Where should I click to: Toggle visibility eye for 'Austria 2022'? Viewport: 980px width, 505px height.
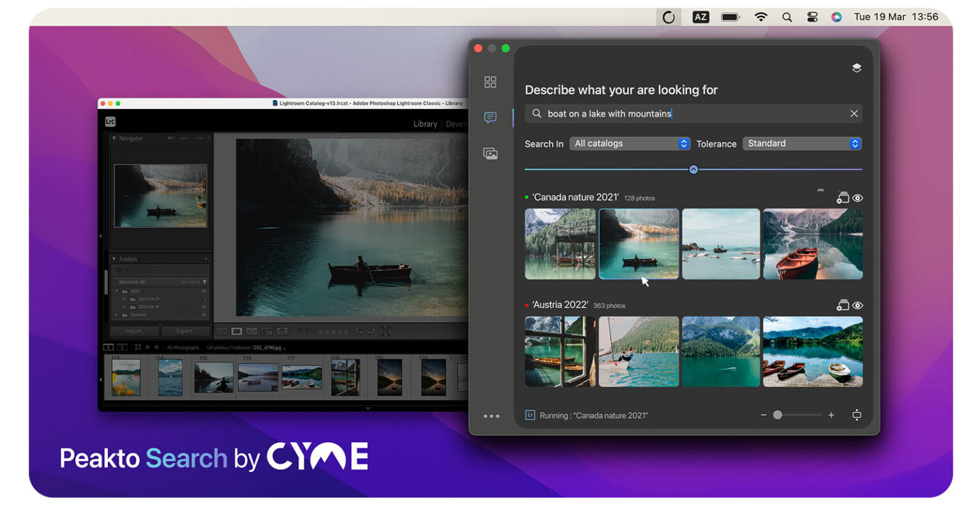(857, 306)
